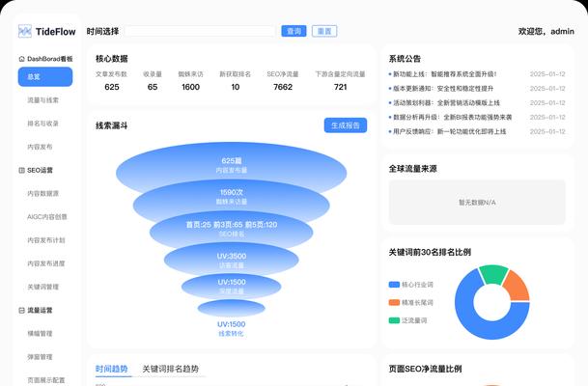Collapse the 流量运营 sidebar group

tap(36, 311)
